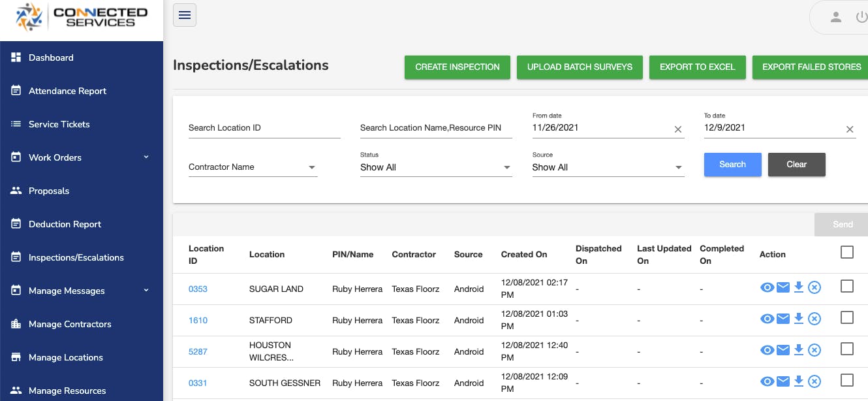Check the HOUSTON WILCRES row checkbox
The height and width of the screenshot is (401, 868).
(x=847, y=348)
